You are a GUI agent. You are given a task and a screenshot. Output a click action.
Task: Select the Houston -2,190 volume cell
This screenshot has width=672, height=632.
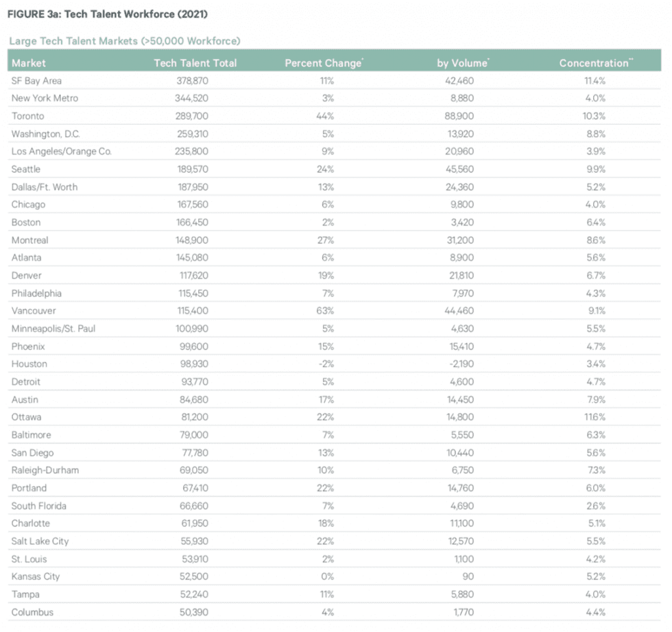pos(461,364)
